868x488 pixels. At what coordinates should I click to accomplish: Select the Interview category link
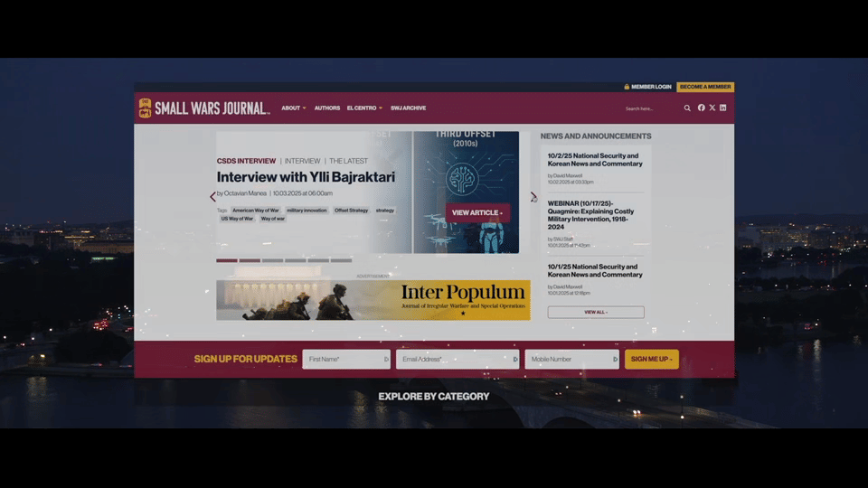click(x=302, y=161)
